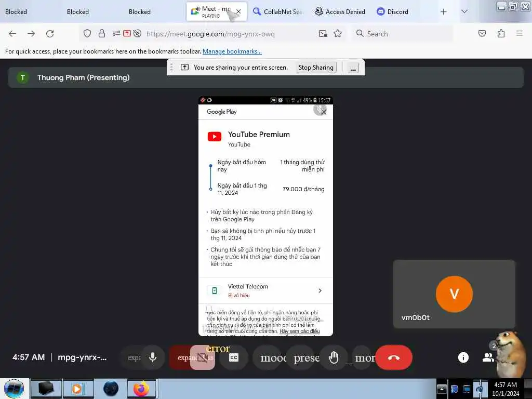Toggle the microphone in Meet
This screenshot has height=399, width=532.
[153, 357]
